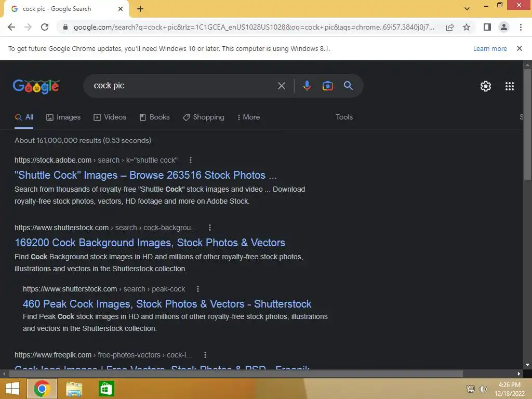532x399 pixels.
Task: Click the horizontal scrollbar thumb
Action: click(x=235, y=374)
